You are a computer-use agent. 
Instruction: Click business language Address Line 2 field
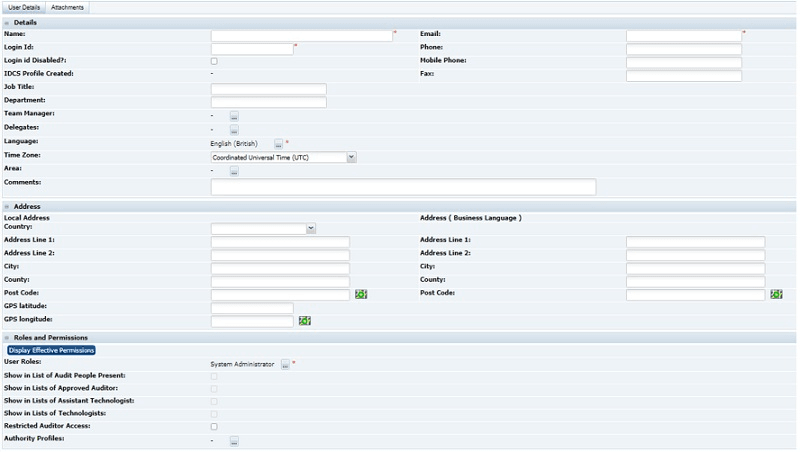click(695, 255)
